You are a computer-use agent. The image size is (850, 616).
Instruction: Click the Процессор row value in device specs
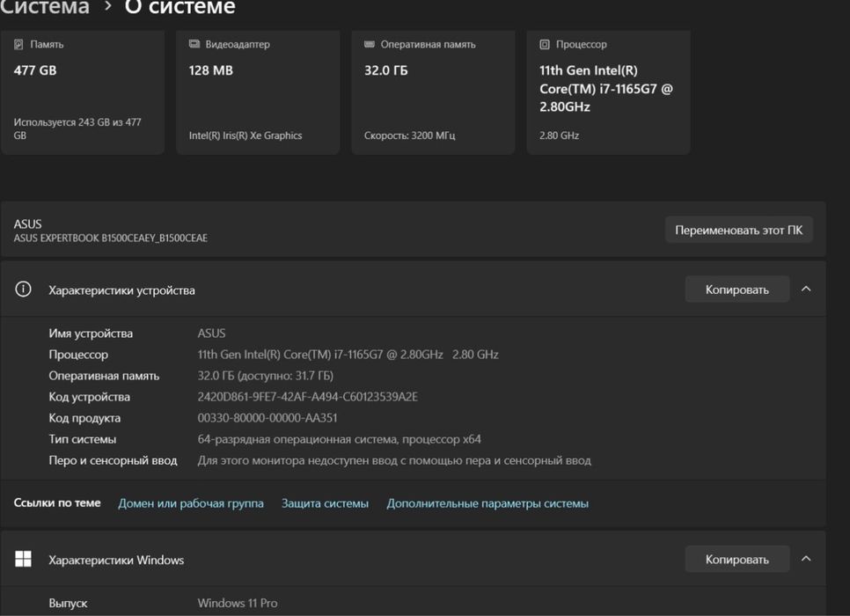[348, 355]
